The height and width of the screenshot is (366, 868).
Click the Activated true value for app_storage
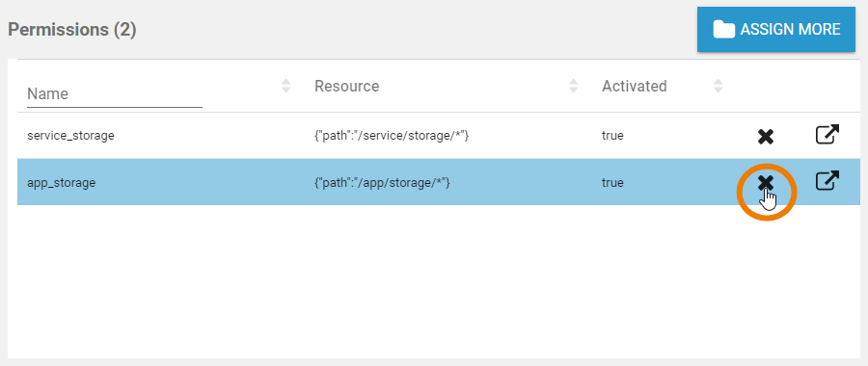coord(612,182)
